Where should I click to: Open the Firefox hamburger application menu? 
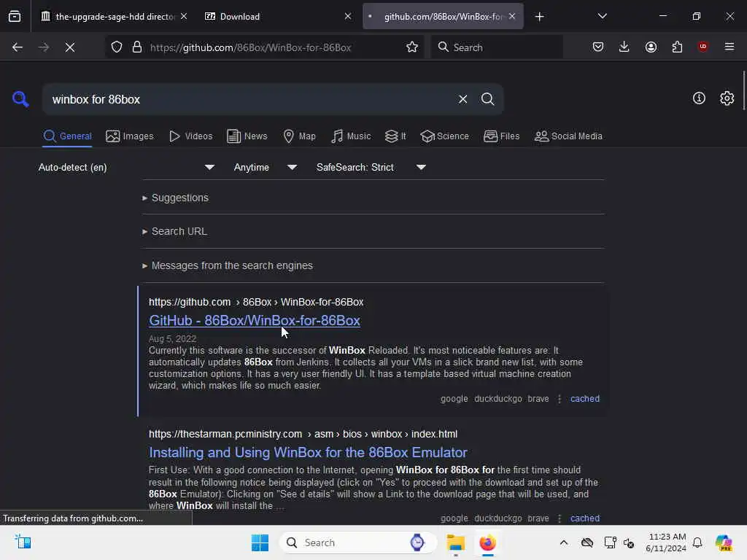[x=729, y=47]
